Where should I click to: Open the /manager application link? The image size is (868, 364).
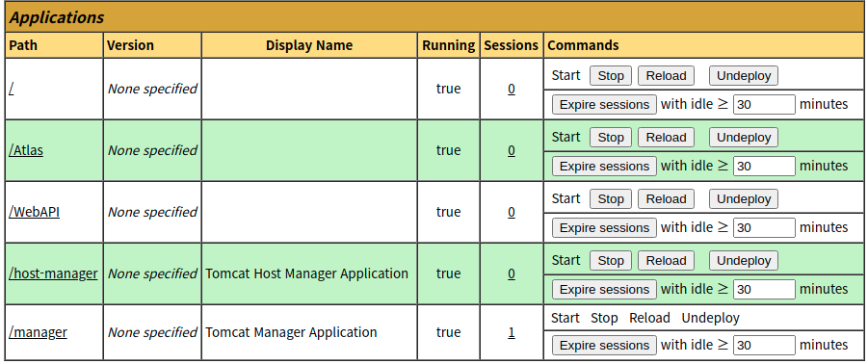pos(39,332)
